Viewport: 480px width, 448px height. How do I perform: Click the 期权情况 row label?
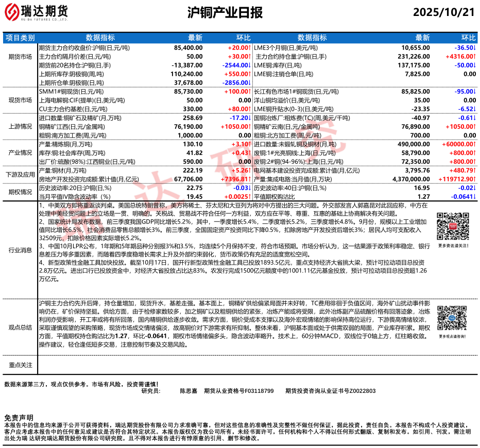click(21, 192)
